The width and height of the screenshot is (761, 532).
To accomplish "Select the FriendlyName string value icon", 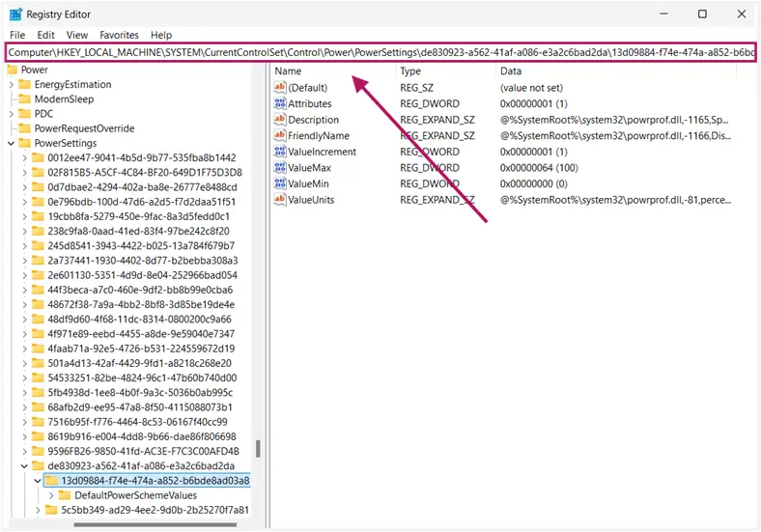I will tap(280, 135).
